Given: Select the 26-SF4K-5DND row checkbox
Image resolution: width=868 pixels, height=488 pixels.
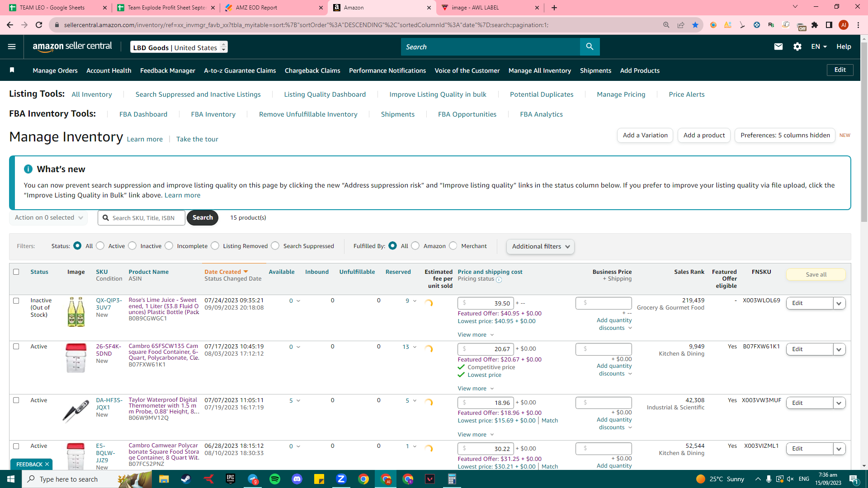Looking at the screenshot, I should click(x=16, y=347).
